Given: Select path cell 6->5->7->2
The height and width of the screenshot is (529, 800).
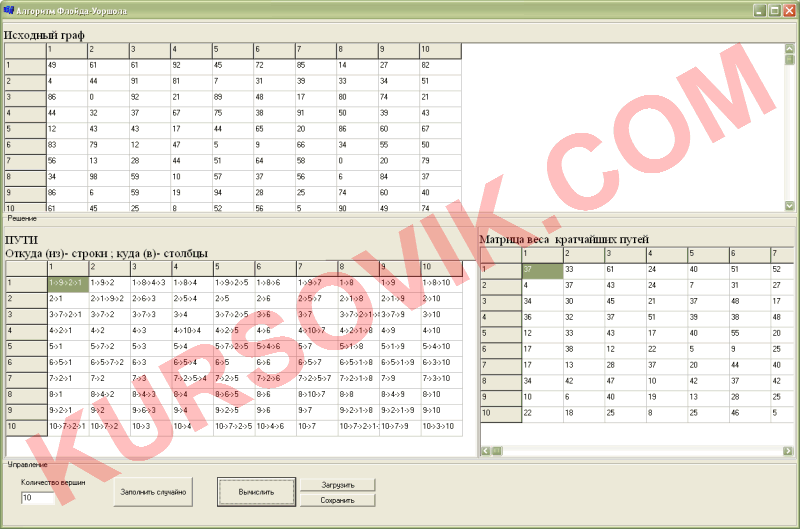Looking at the screenshot, I should click(x=110, y=364).
